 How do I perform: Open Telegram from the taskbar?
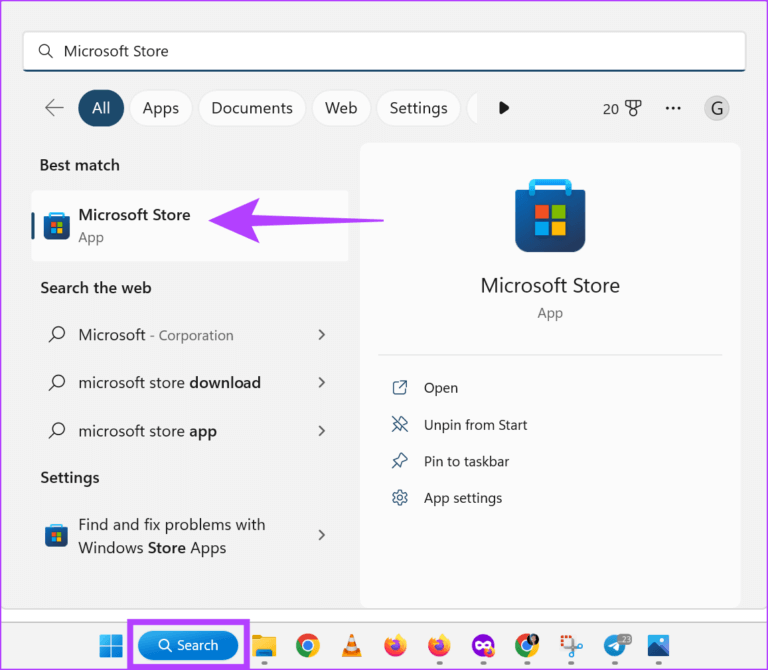(x=615, y=646)
